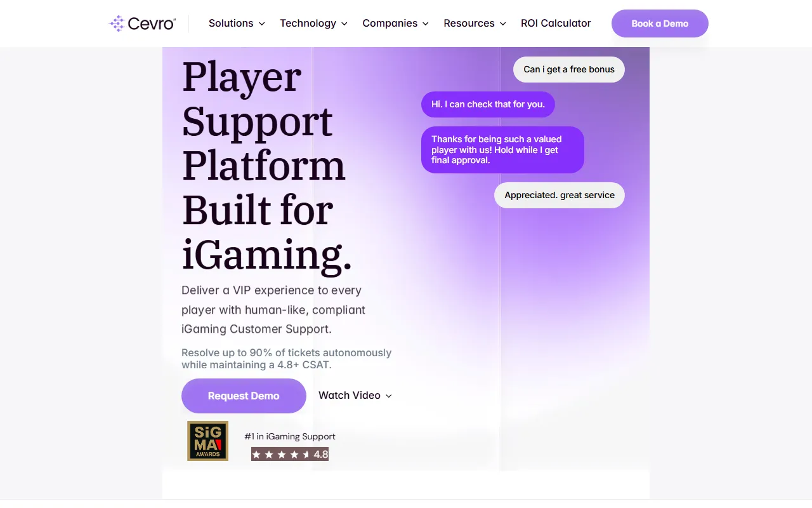The image size is (812, 508).
Task: Click the 'Hi. I can check that' bubble
Action: (x=488, y=104)
